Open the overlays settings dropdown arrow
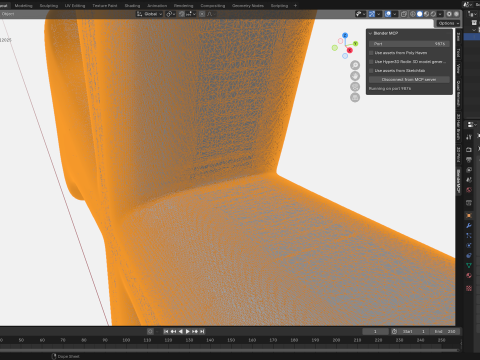This screenshot has width=480, height=360. pyautogui.click(x=395, y=14)
